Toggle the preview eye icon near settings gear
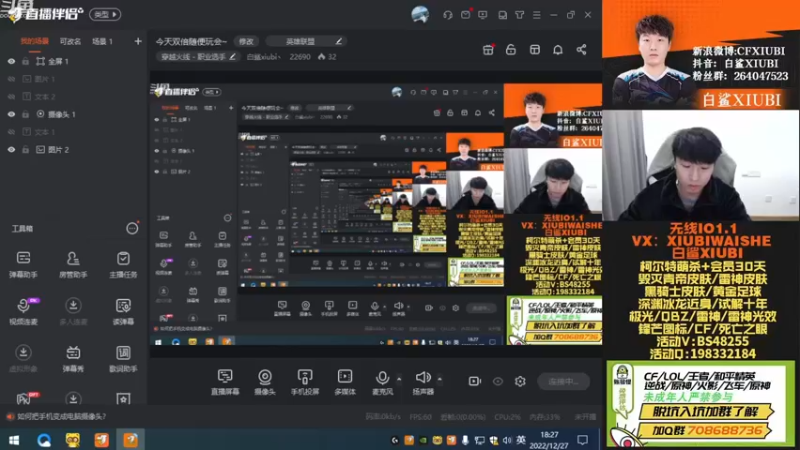The height and width of the screenshot is (450, 800). [x=498, y=381]
